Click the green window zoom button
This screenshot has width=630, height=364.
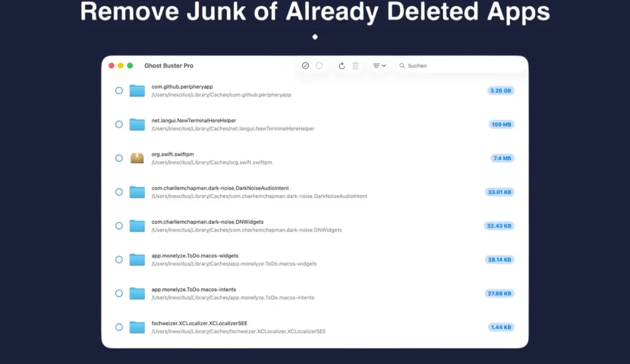point(129,65)
